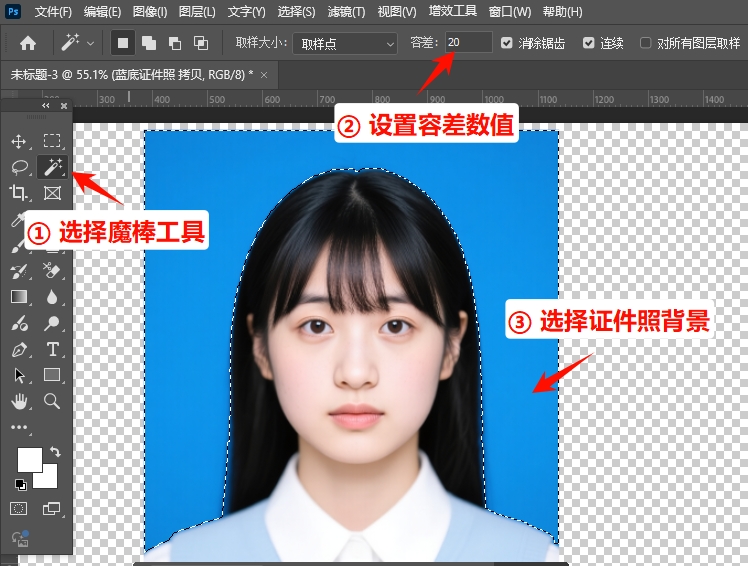Open the 选择(S) menu
Viewport: 748px width, 566px height.
(x=296, y=12)
